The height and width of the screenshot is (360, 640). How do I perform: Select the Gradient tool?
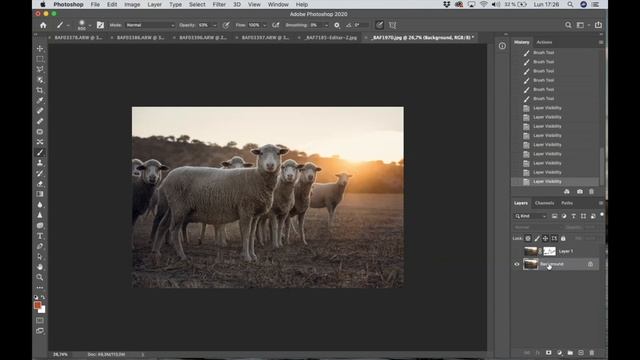click(x=40, y=194)
